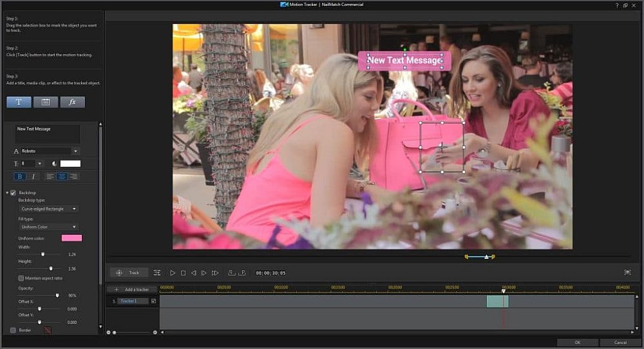The width and height of the screenshot is (644, 349).
Task: Select the Title (T) tracked object button
Action: [19, 102]
